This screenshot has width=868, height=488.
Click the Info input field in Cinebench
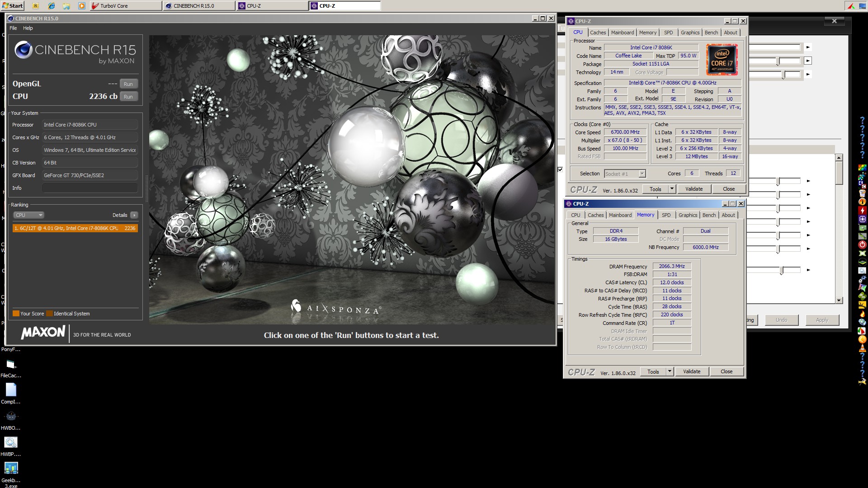pyautogui.click(x=90, y=188)
